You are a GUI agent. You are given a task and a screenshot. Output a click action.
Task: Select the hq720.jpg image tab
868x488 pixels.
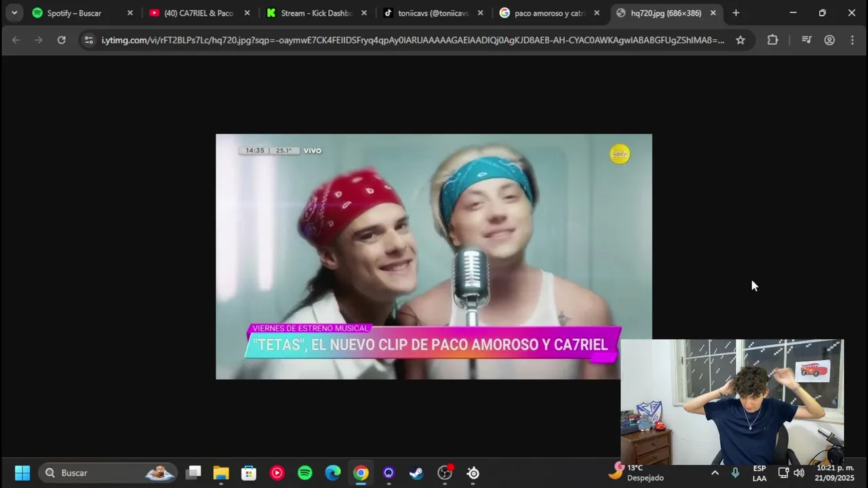667,13
